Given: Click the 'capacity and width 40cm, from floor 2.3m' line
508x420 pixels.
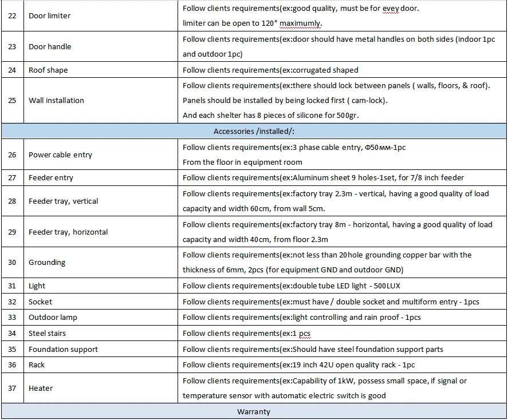Looking at the screenshot, I should (255, 239).
